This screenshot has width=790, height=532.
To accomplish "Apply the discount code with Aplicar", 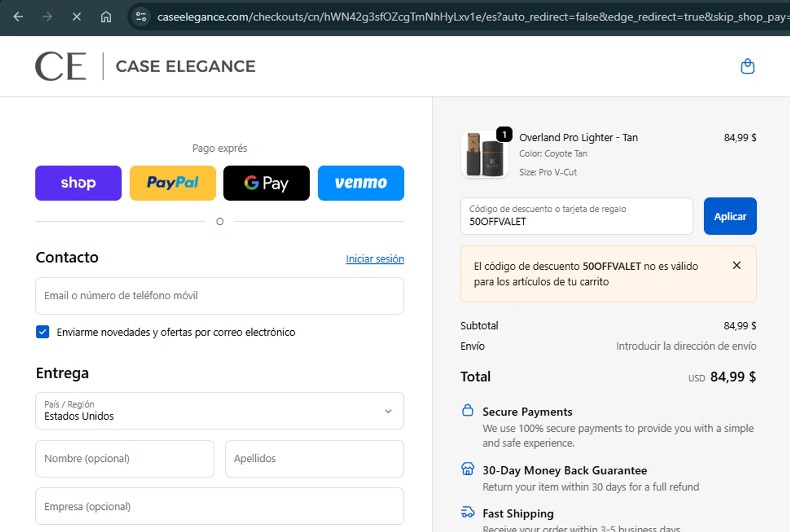I will click(730, 216).
